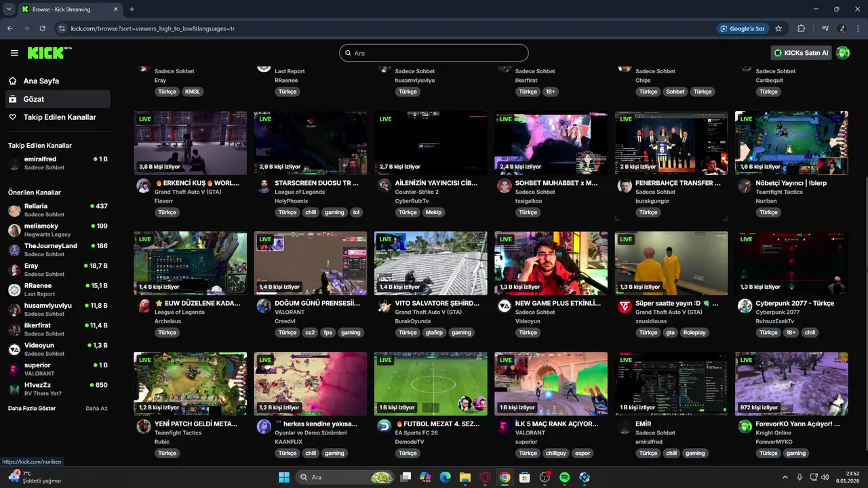Open weather widget on taskbar
This screenshot has width=868, height=488.
35,477
